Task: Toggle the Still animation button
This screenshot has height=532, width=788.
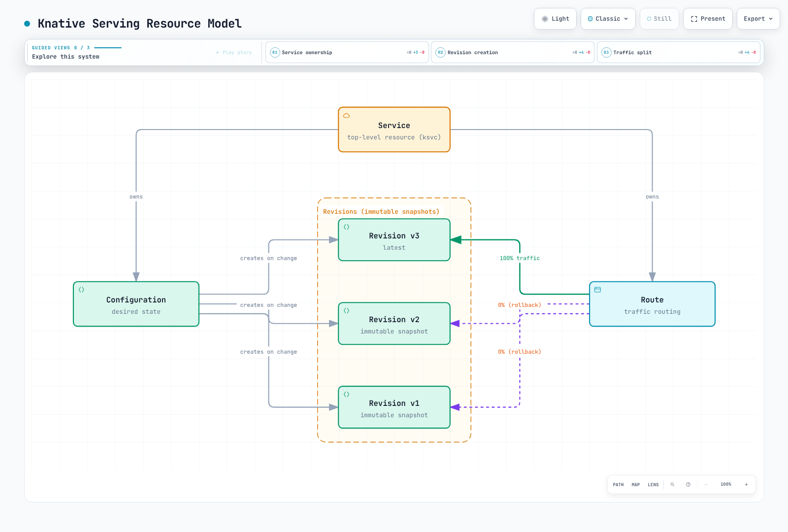Action: (659, 19)
